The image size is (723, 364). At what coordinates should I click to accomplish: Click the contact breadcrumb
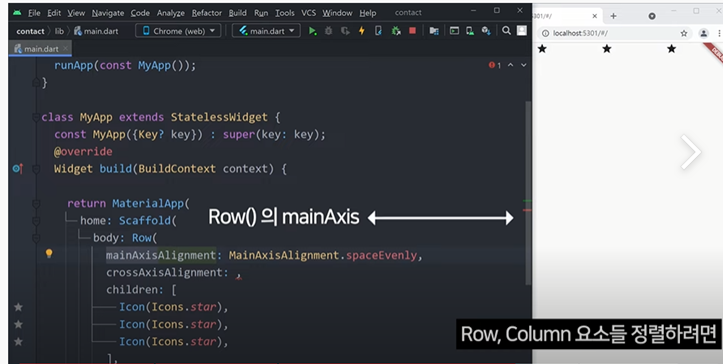[x=30, y=31]
